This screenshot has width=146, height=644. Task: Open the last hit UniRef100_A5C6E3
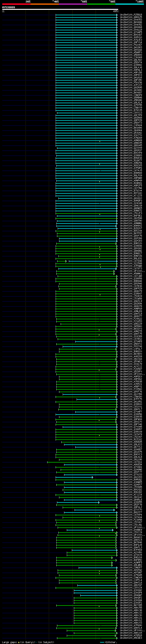pos(131,638)
